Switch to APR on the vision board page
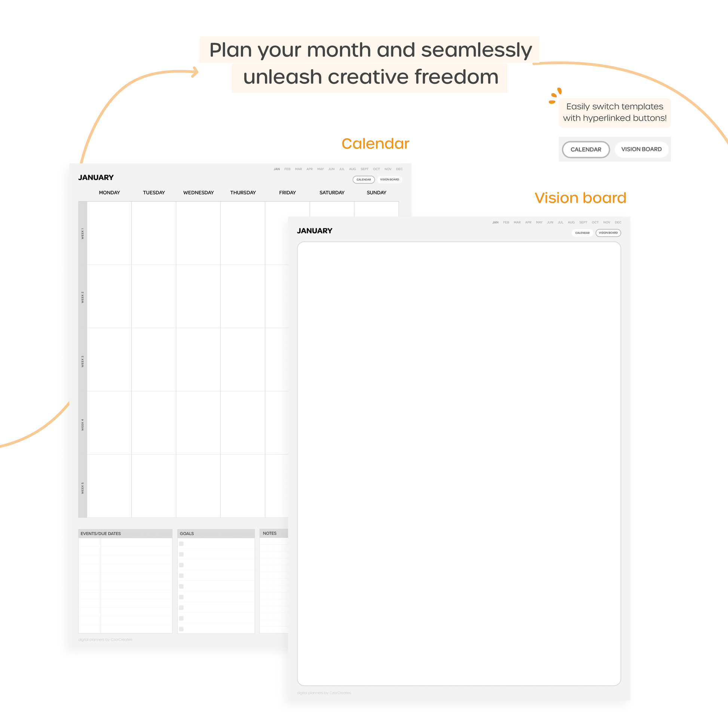Viewport: 728px width, 728px height. [x=528, y=222]
